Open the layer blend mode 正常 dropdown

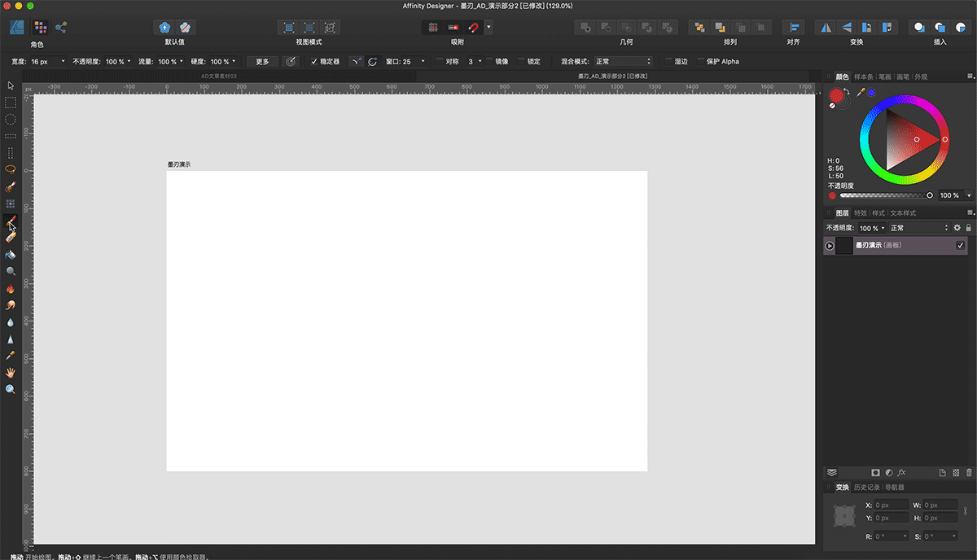[x=918, y=228]
